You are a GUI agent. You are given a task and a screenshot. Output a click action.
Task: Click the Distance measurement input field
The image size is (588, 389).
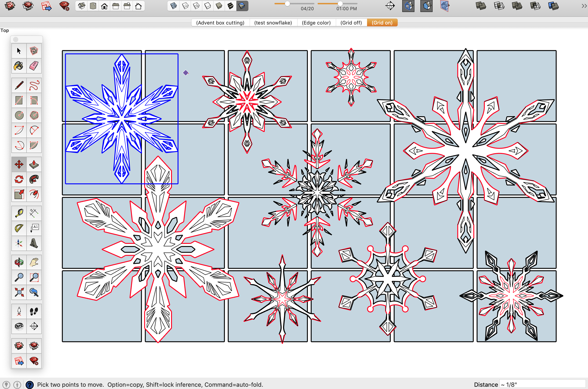click(x=542, y=384)
